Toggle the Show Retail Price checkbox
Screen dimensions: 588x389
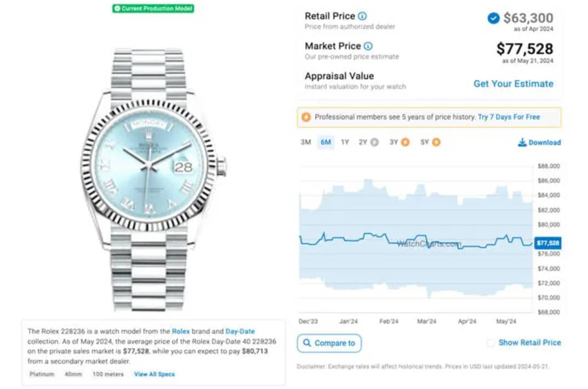point(490,343)
